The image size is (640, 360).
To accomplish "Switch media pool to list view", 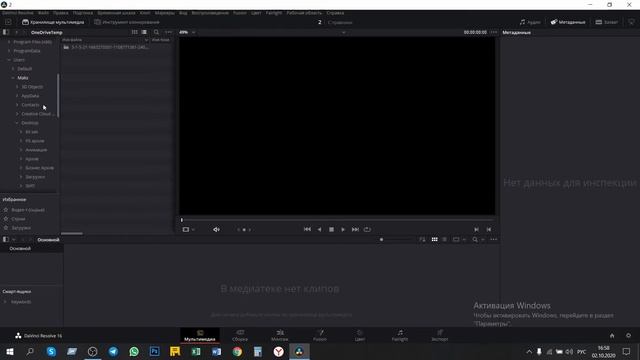I will 444,240.
